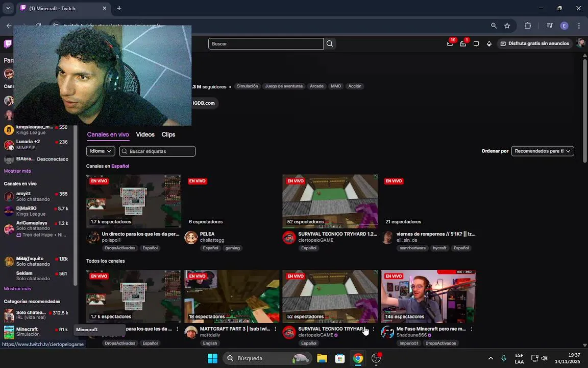The width and height of the screenshot is (588, 368).
Task: Expand the tab search dropdown arrow
Action: tap(8, 8)
